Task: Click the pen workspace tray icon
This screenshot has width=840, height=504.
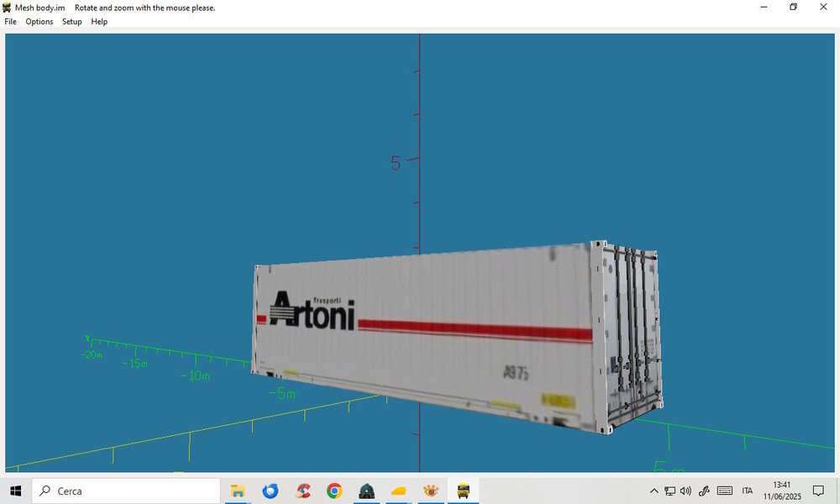Action: 704,491
